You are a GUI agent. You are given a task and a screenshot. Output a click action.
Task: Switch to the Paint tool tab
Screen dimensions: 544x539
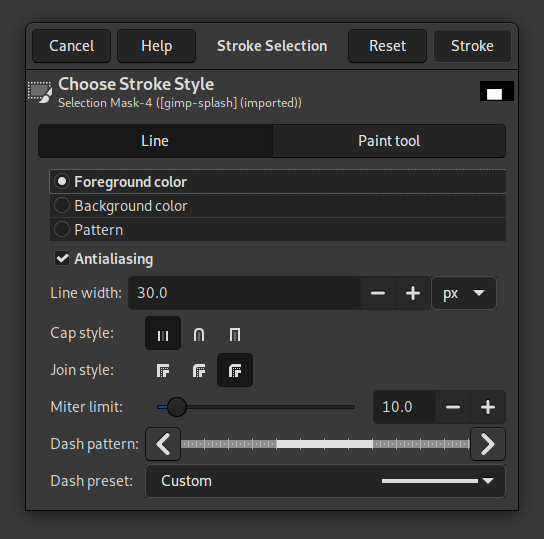point(389,141)
